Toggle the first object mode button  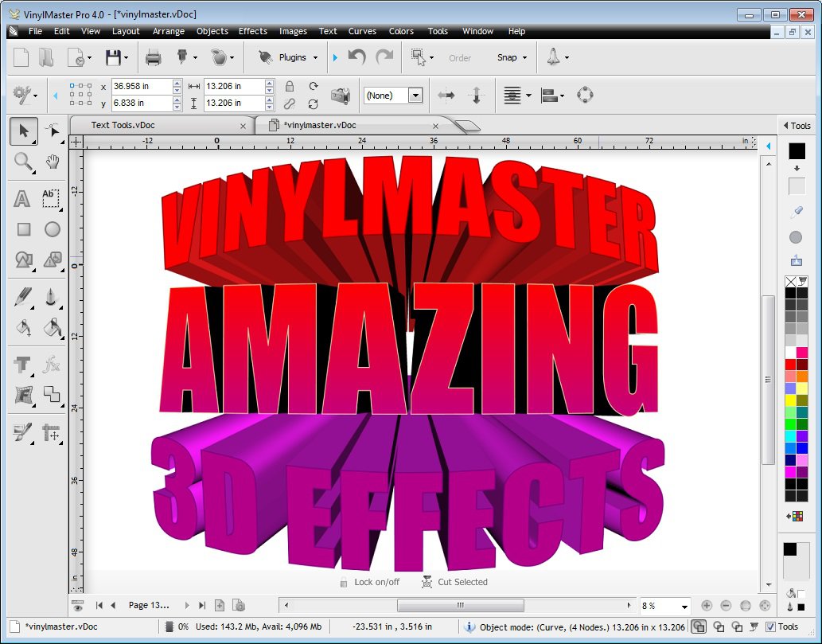click(699, 626)
